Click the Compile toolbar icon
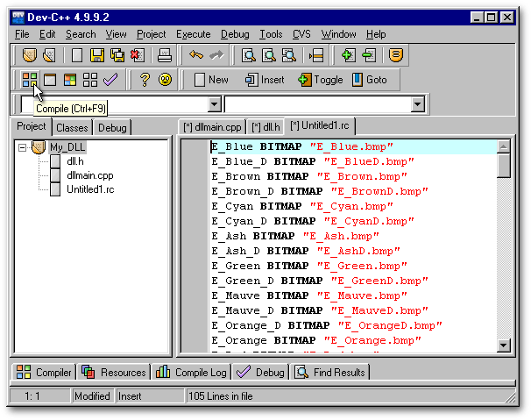 (x=30, y=80)
